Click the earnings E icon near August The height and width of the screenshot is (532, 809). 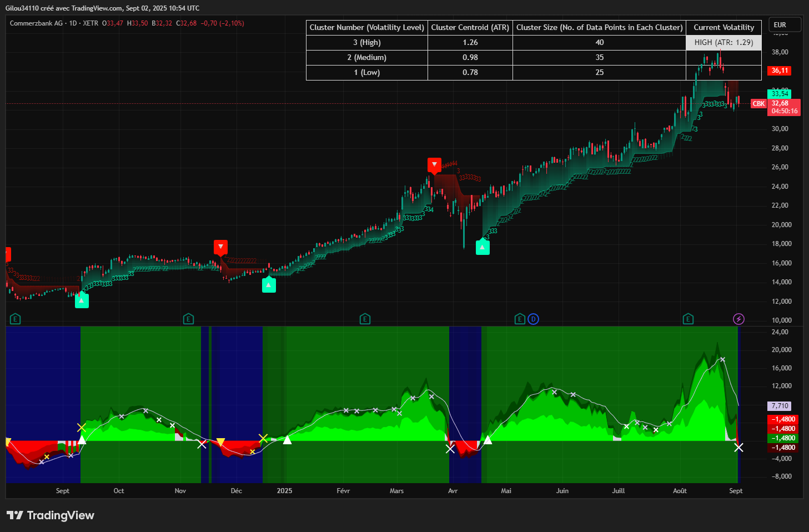click(x=688, y=319)
